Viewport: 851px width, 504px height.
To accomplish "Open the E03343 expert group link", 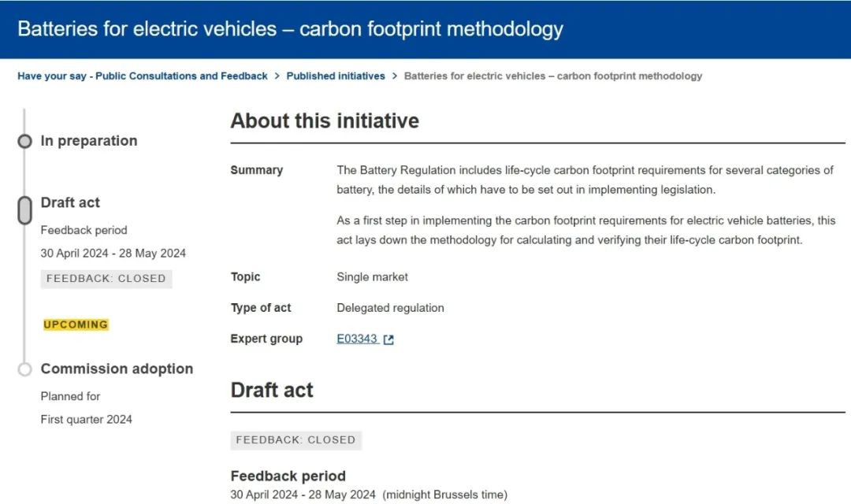I will click(x=357, y=339).
